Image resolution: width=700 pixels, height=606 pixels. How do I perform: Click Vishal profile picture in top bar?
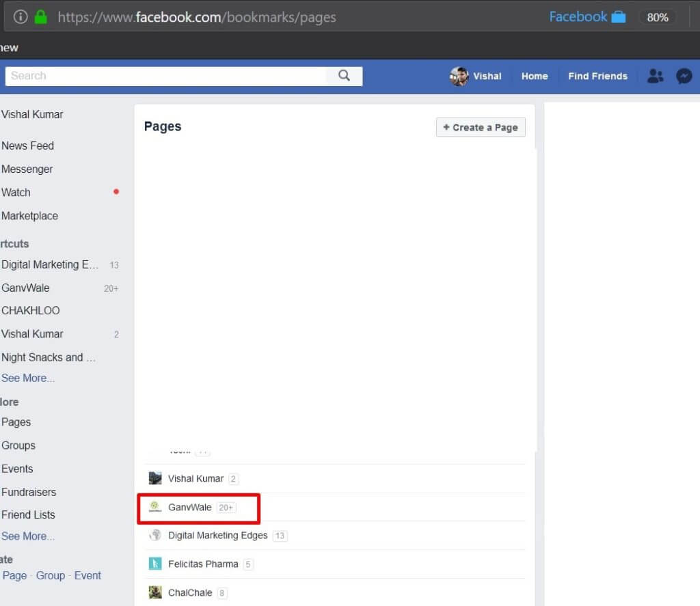[x=459, y=77]
